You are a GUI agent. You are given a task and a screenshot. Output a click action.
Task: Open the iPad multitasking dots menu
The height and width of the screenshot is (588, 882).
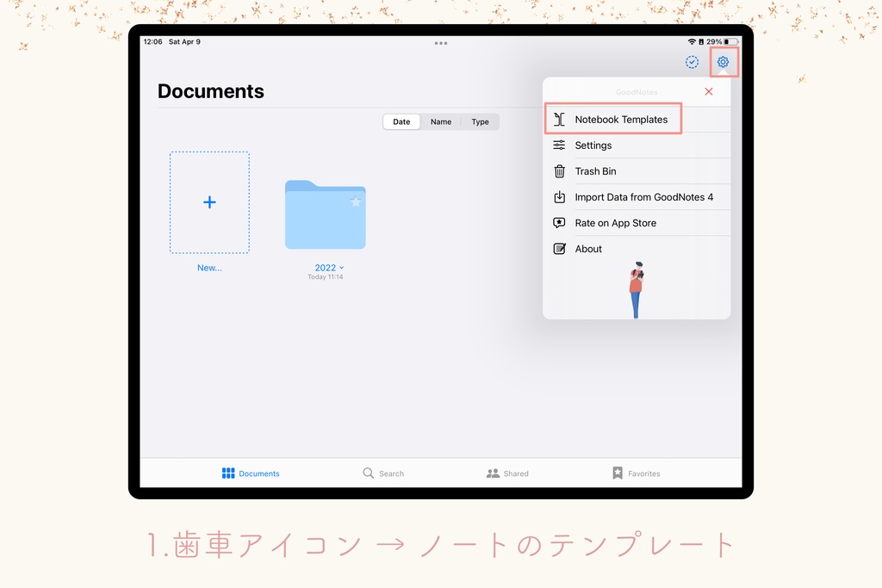click(x=441, y=43)
